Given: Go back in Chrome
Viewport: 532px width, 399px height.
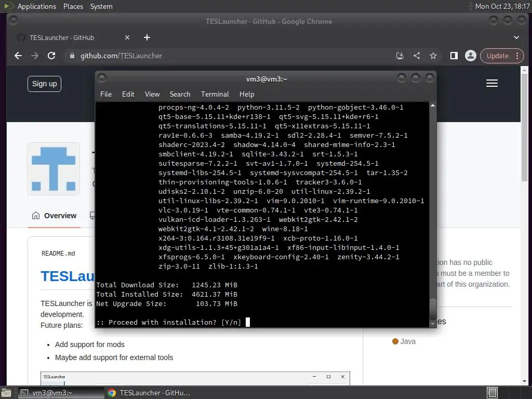Looking at the screenshot, I should click(x=18, y=56).
